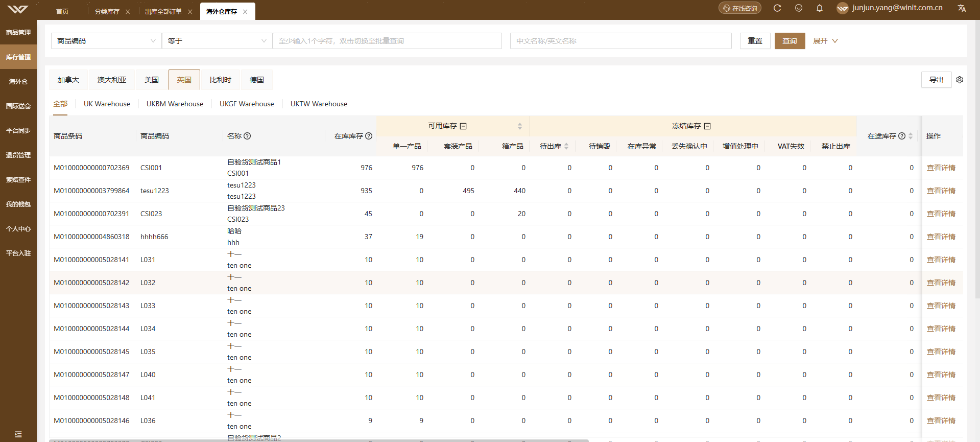Image resolution: width=980 pixels, height=442 pixels.
Task: Open 个人中心 in sidebar
Action: 18,229
